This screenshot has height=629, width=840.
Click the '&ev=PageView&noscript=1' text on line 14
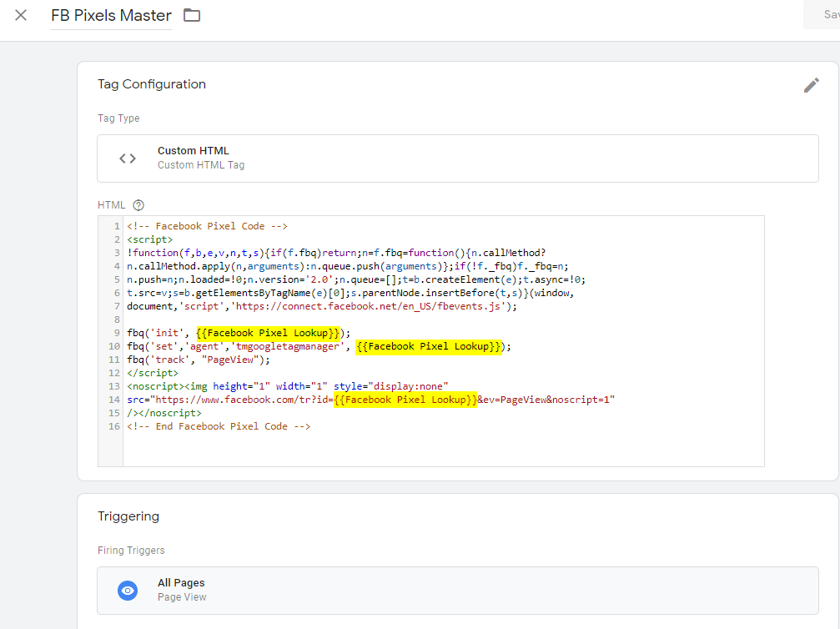pyautogui.click(x=543, y=400)
